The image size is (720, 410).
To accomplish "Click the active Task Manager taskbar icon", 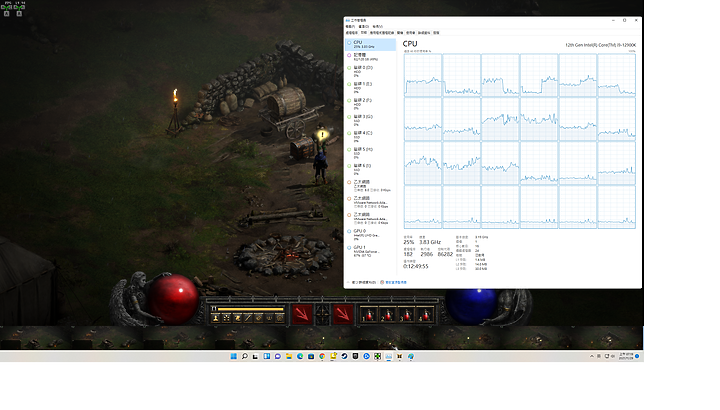I will pyautogui.click(x=388, y=356).
